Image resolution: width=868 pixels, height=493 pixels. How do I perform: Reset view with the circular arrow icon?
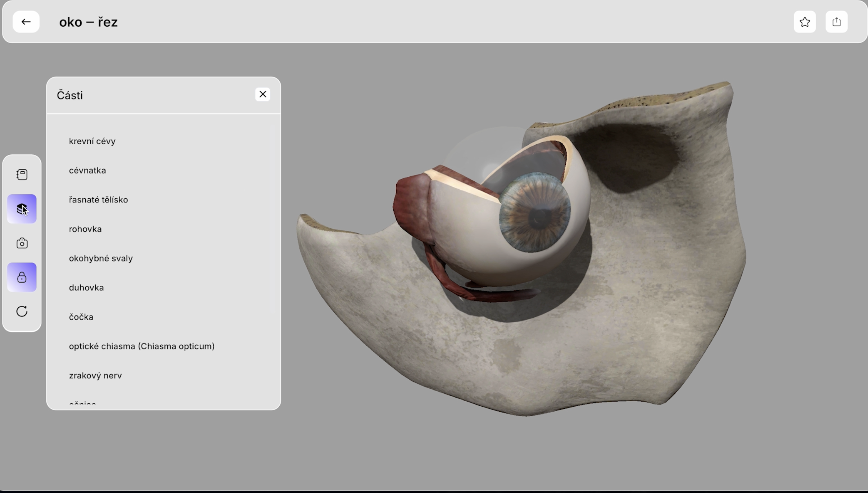tap(22, 311)
